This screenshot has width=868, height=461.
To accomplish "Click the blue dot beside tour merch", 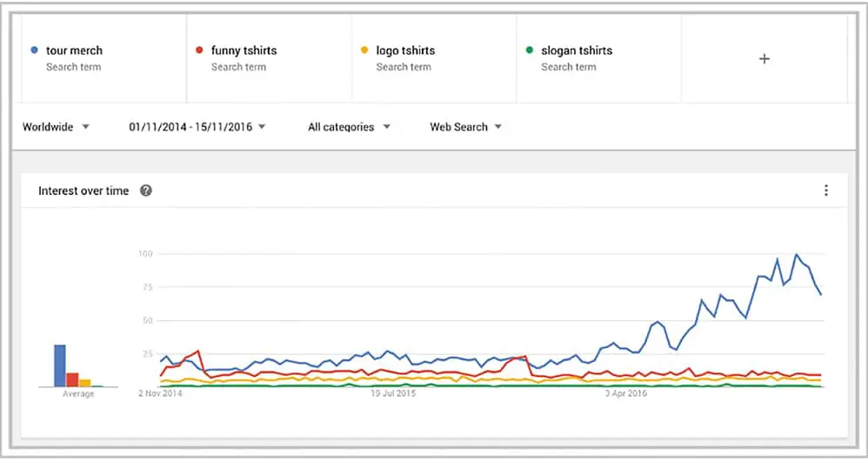I will (x=33, y=50).
